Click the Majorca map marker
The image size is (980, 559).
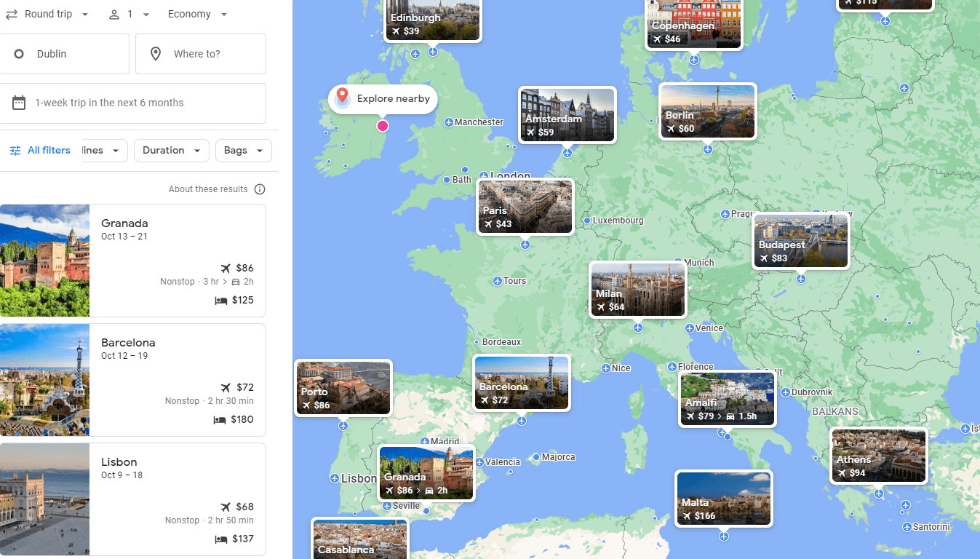coord(536,457)
